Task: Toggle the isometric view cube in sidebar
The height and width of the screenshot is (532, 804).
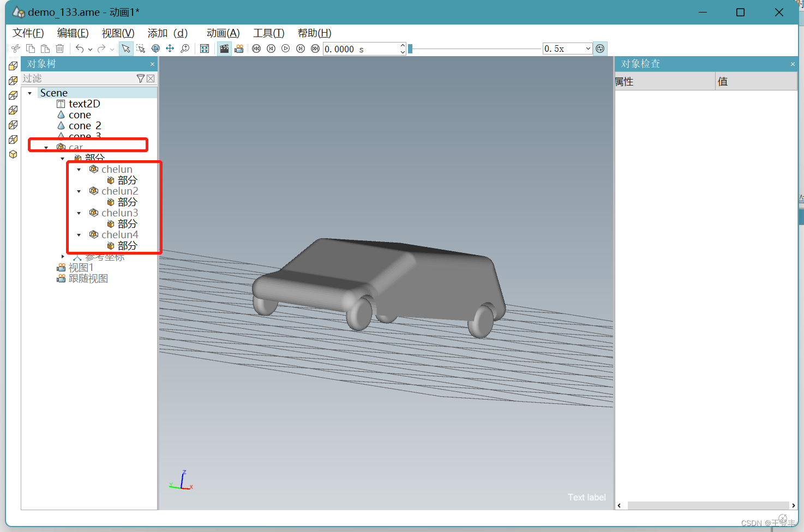Action: [13, 154]
